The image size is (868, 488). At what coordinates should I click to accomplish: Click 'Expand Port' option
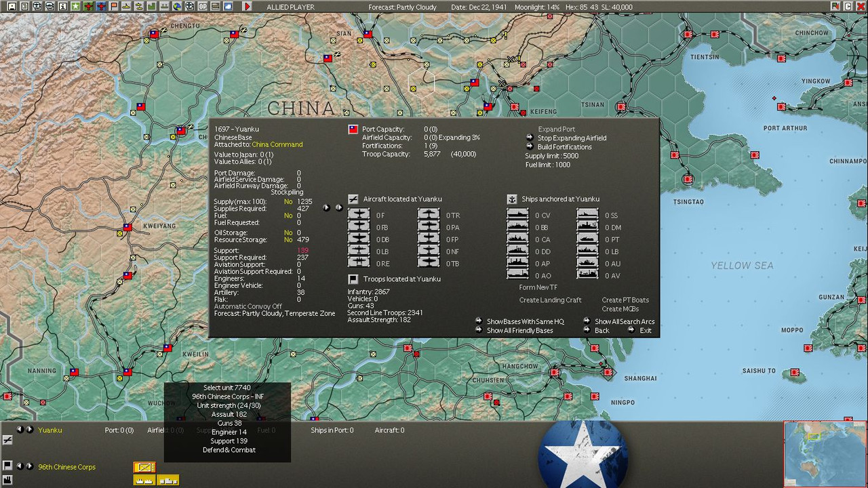point(557,129)
